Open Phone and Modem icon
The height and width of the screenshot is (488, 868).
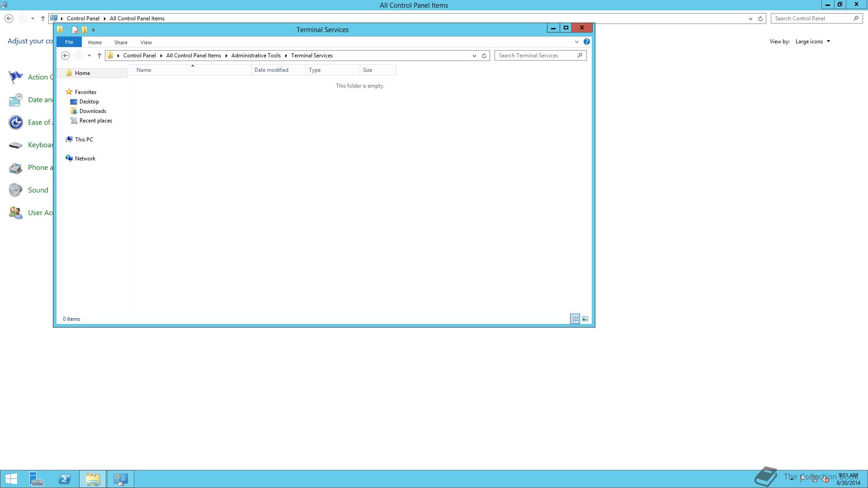[x=16, y=168]
